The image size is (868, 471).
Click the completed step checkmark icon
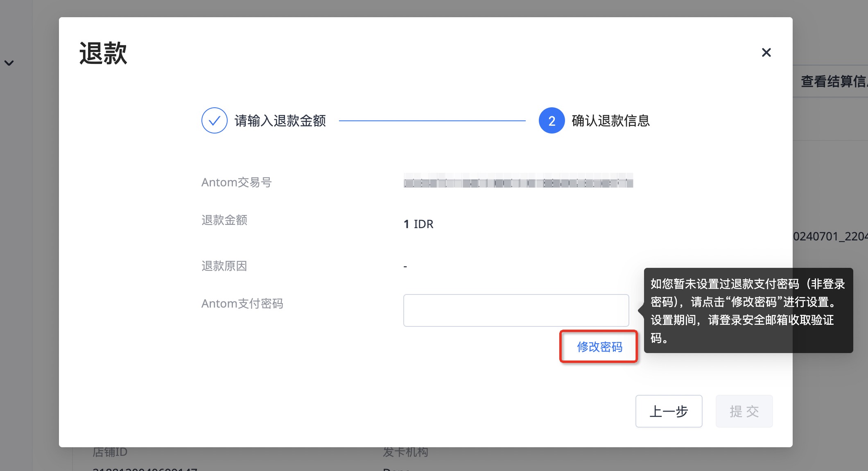pos(214,120)
